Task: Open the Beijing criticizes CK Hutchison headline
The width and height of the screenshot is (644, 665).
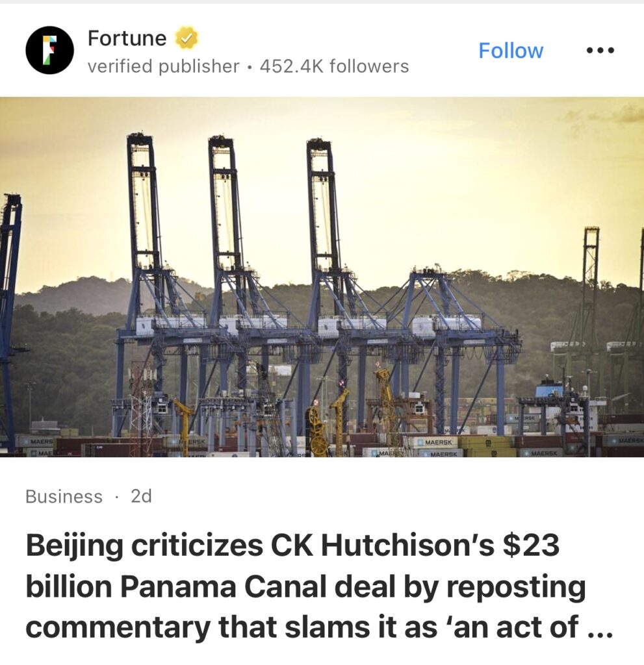Action: [319, 586]
